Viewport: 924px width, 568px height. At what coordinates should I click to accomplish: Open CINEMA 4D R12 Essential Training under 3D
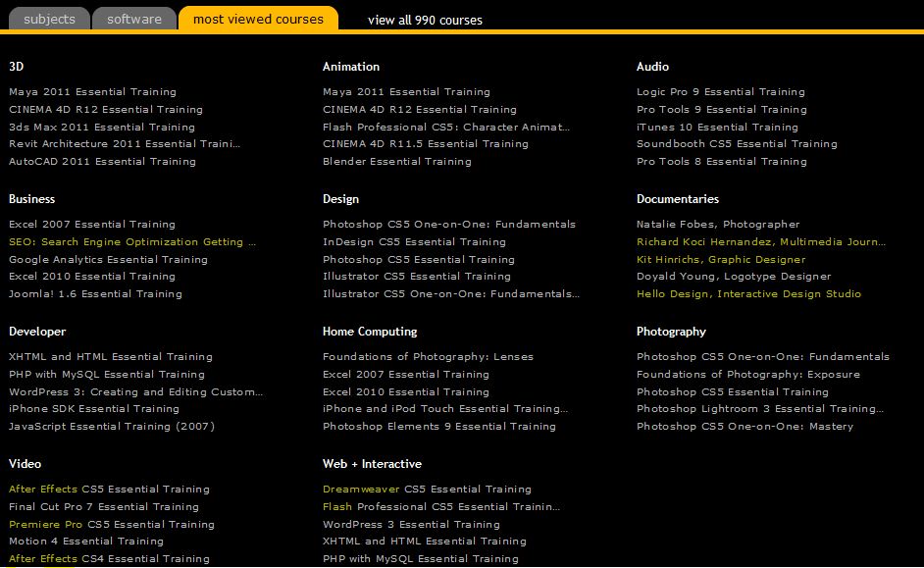tap(106, 110)
